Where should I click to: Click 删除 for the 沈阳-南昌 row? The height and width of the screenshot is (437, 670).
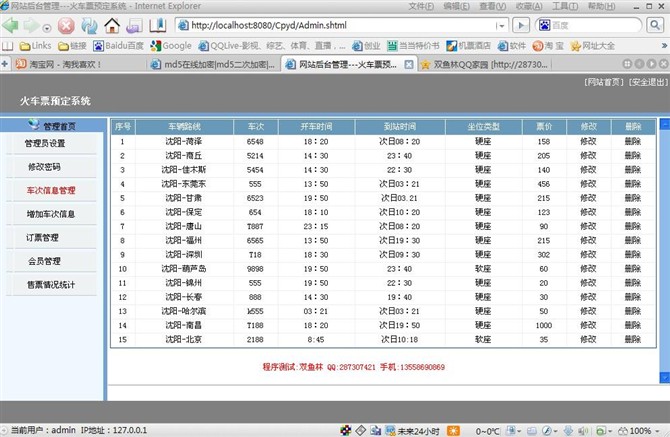click(x=633, y=326)
